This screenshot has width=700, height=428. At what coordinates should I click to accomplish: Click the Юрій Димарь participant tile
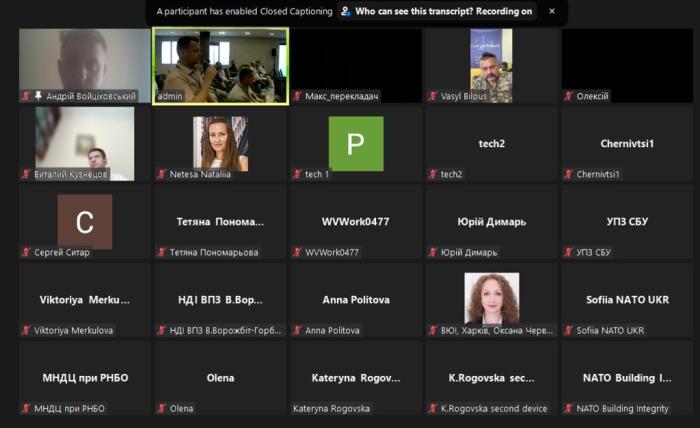click(491, 221)
